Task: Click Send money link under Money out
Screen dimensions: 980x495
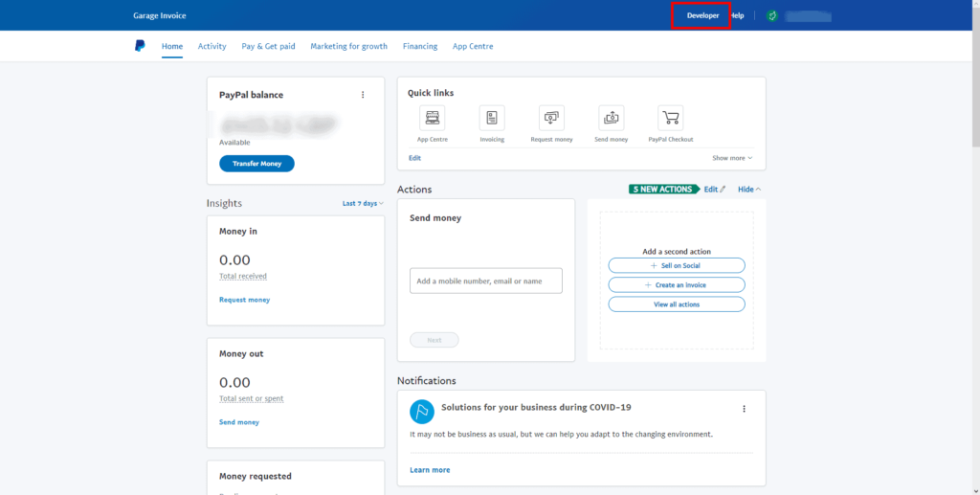Action: tap(238, 422)
